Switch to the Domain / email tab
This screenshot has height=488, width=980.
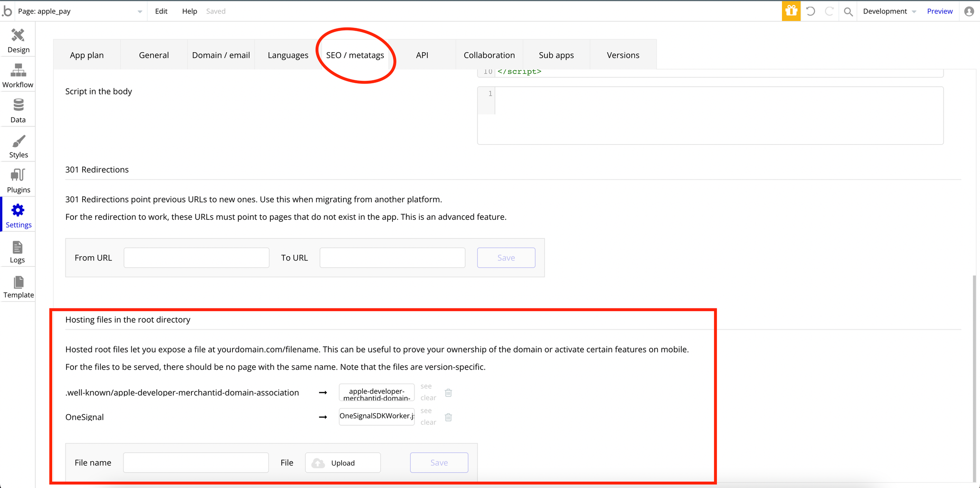coord(221,55)
